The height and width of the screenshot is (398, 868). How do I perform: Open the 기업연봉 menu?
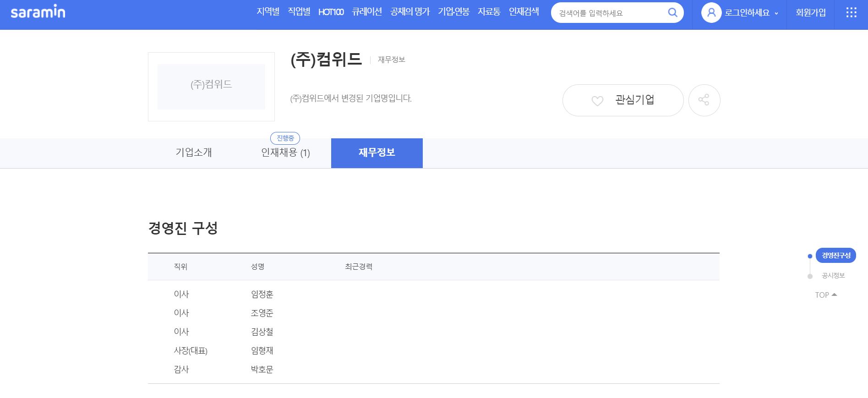click(x=453, y=12)
